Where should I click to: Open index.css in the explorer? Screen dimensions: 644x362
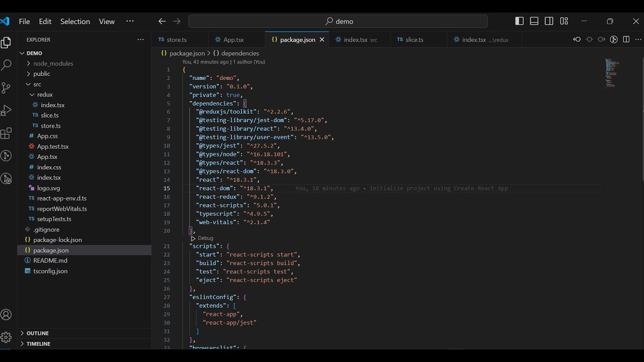coord(85,167)
